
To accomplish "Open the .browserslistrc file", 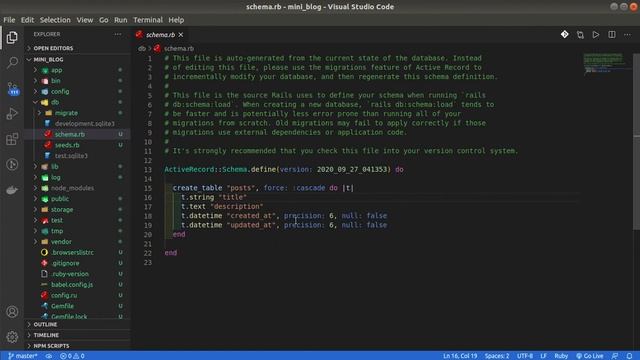I will pyautogui.click(x=78, y=252).
